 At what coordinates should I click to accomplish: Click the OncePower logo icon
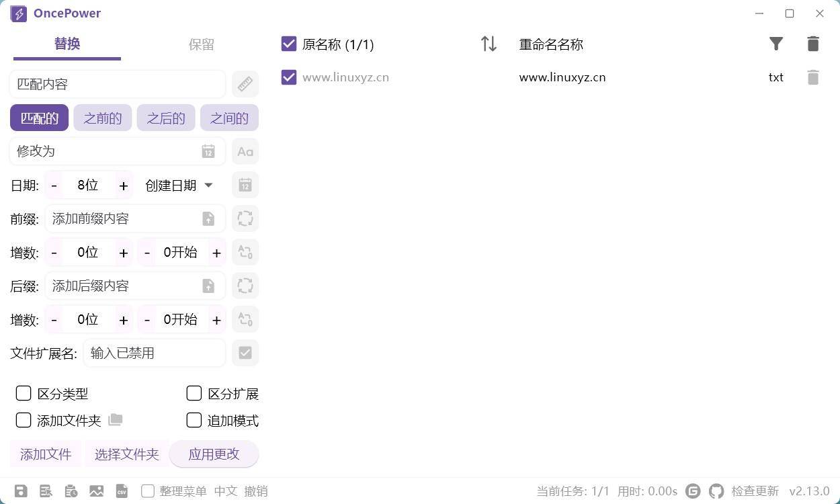coord(19,13)
